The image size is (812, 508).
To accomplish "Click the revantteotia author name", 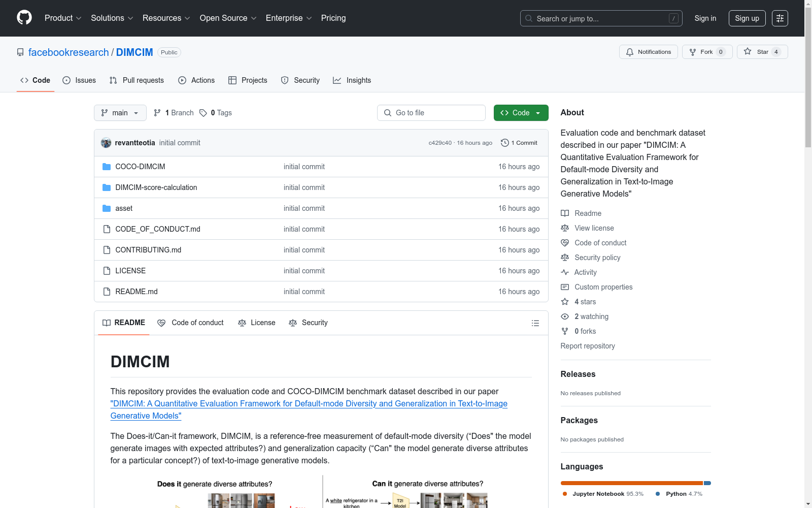I will [x=135, y=143].
